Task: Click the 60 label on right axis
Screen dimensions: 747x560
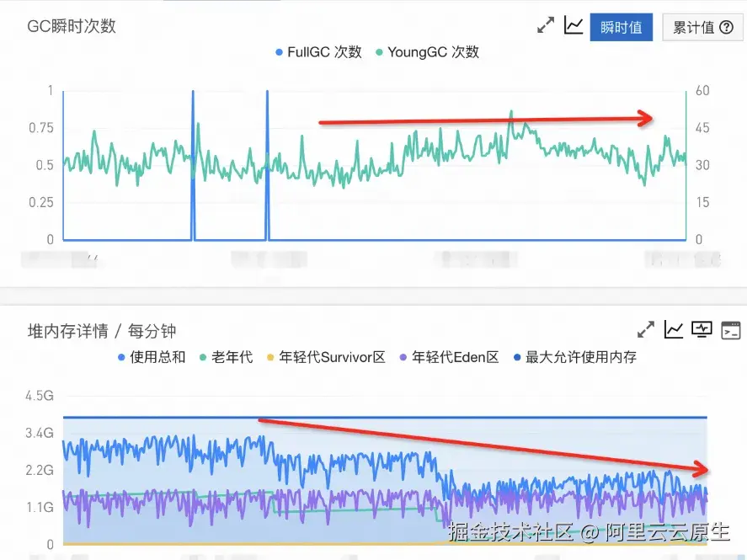Action: [702, 90]
